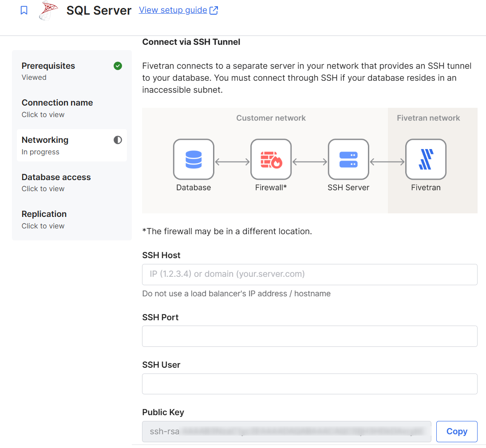Viewport: 486px width, 448px height.
Task: Click the Fivetran logo in the diagram
Action: (426, 159)
